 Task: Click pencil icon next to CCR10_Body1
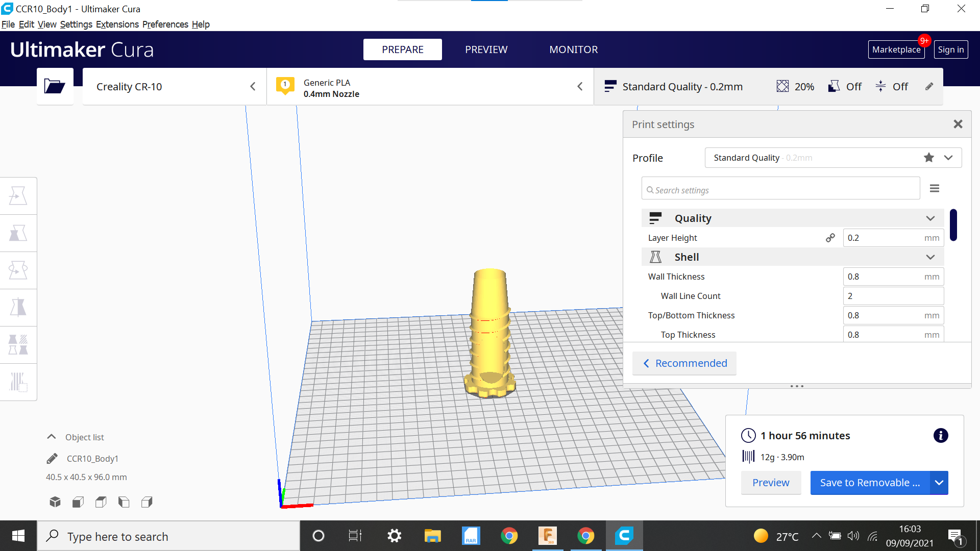[52, 459]
